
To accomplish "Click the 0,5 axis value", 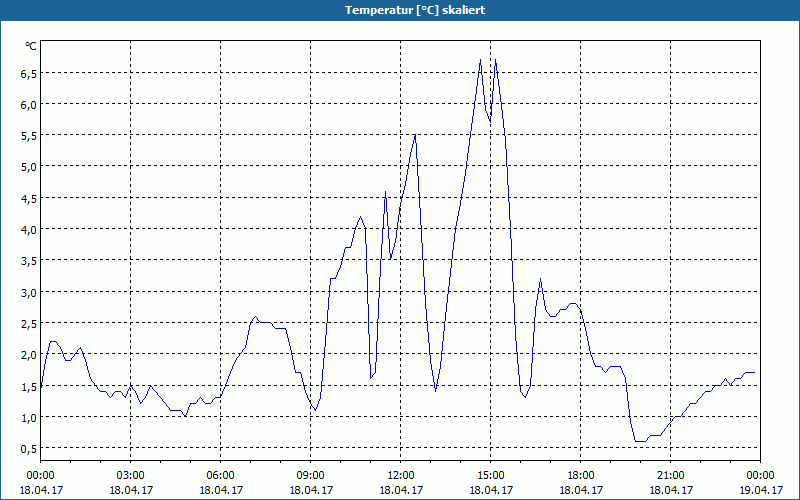I will 29,449.
